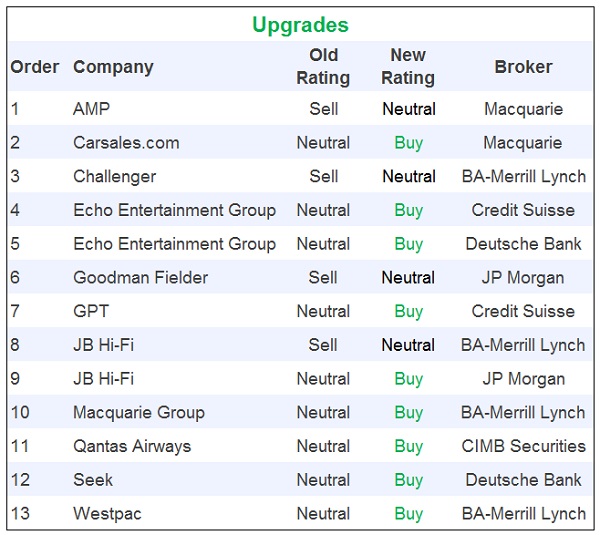Click the Carsales.com company name
The height and width of the screenshot is (535, 600).
point(126,143)
